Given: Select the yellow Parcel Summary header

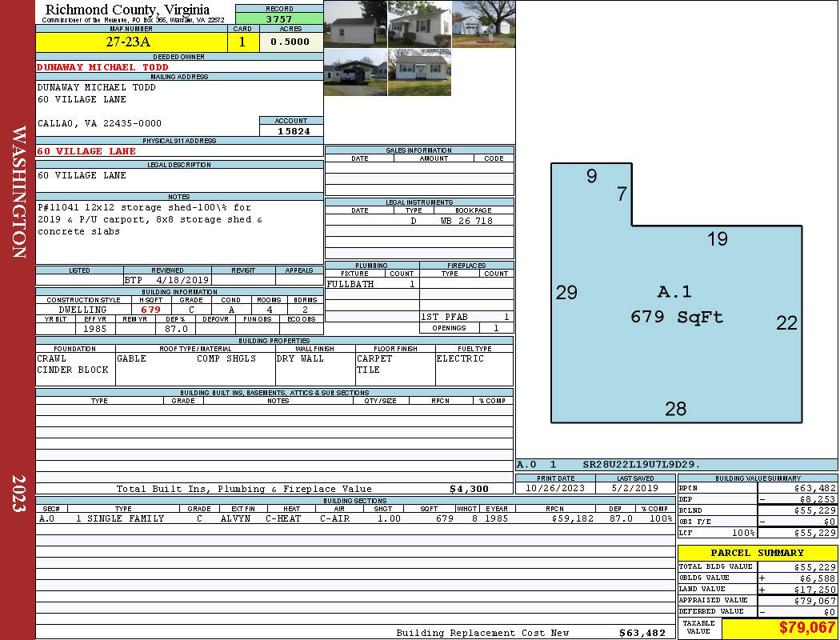Looking at the screenshot, I should [x=758, y=552].
